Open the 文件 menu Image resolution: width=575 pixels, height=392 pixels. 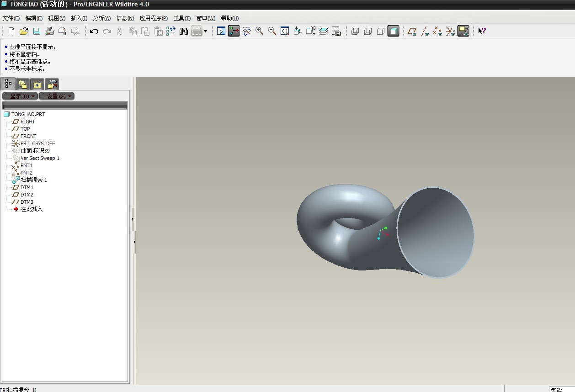(x=11, y=18)
